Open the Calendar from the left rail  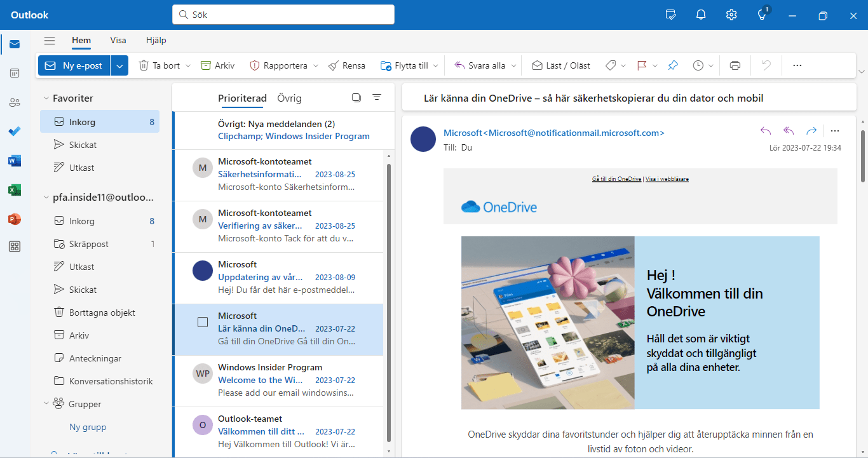[14, 73]
